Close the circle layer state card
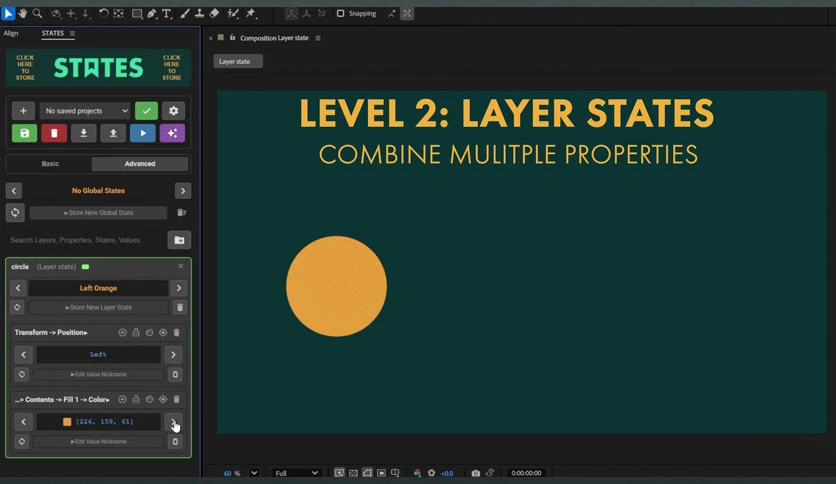The width and height of the screenshot is (836, 484). [181, 266]
